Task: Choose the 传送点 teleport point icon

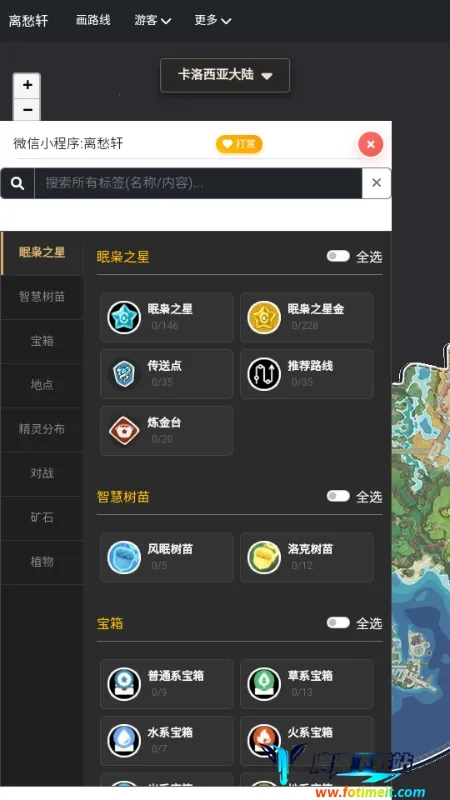Action: 124,374
